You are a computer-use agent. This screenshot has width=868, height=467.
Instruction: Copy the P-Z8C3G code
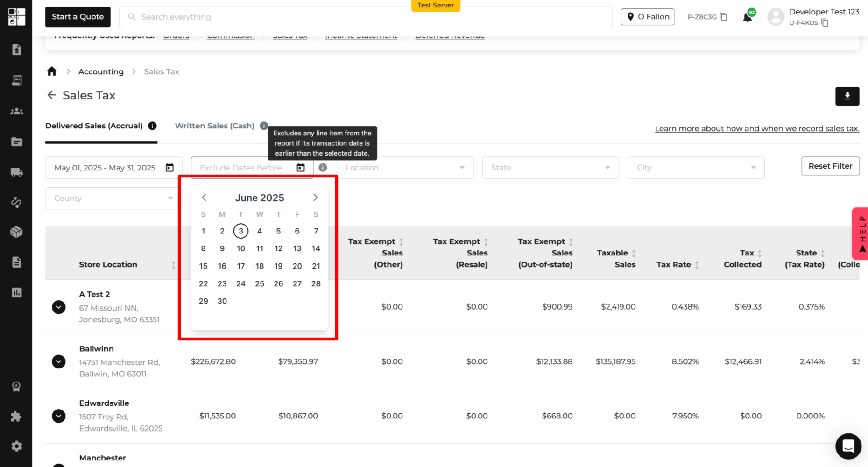click(x=723, y=17)
